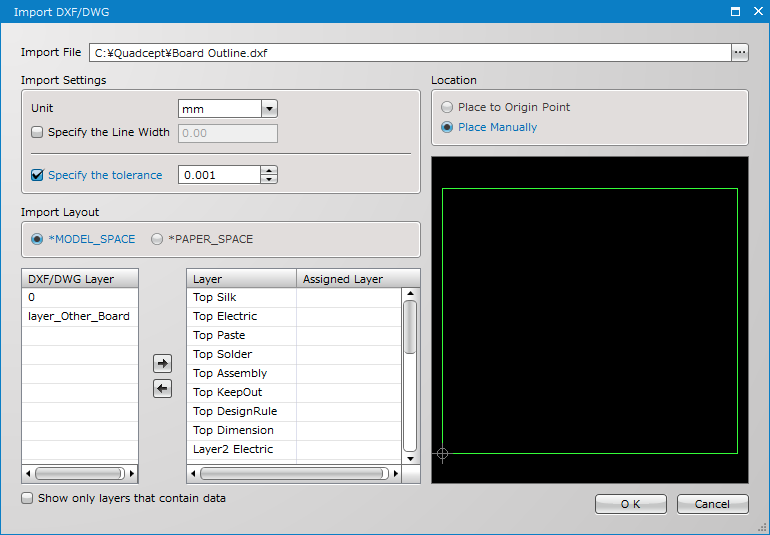This screenshot has height=535, width=770.
Task: Select layer_Other_Board in DXF layer list
Action: click(80, 316)
